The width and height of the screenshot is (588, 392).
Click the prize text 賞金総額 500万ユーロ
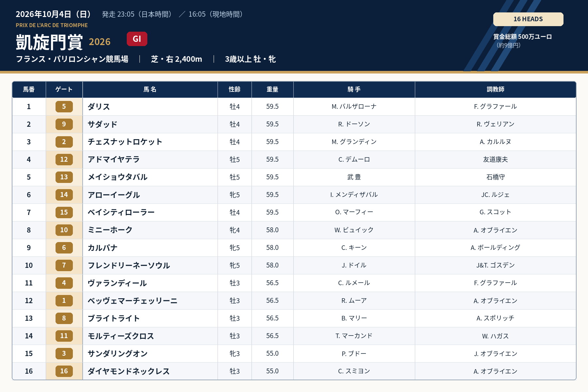[523, 37]
